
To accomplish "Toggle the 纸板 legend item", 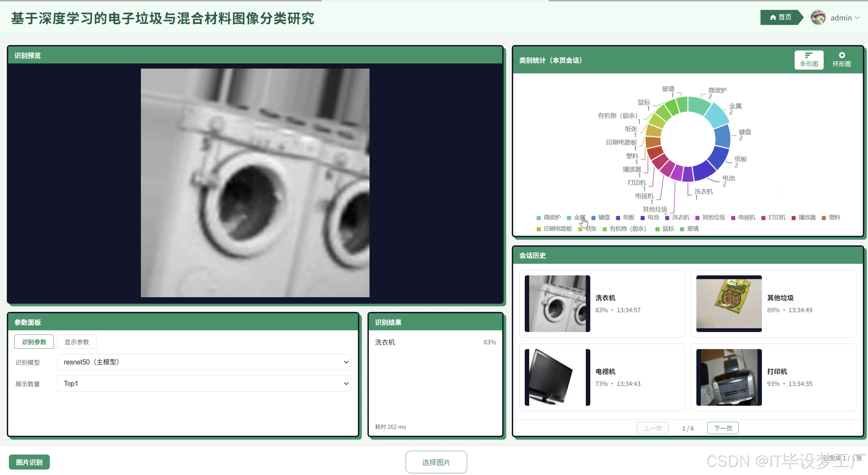I will pos(625,217).
